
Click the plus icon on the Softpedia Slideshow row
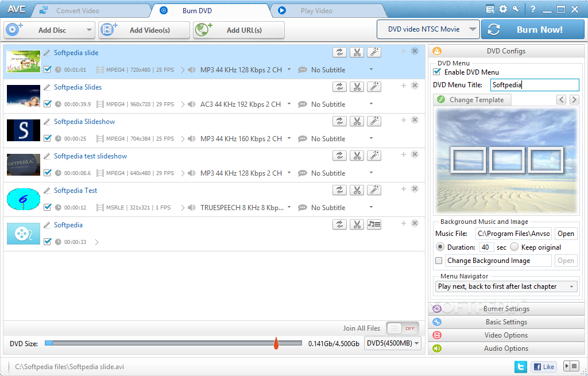click(x=404, y=120)
